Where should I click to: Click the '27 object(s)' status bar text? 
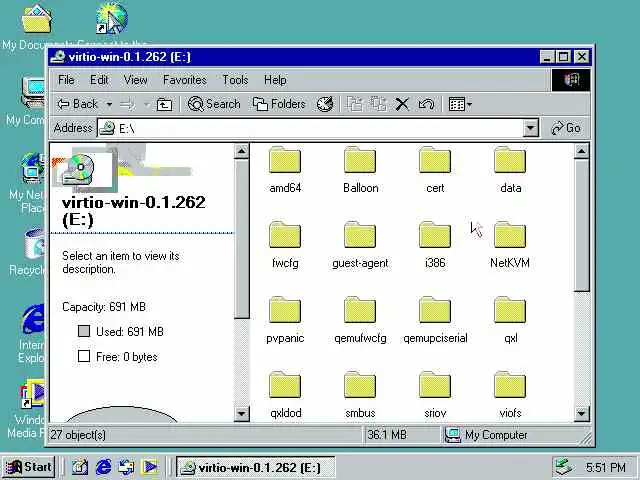[78, 435]
